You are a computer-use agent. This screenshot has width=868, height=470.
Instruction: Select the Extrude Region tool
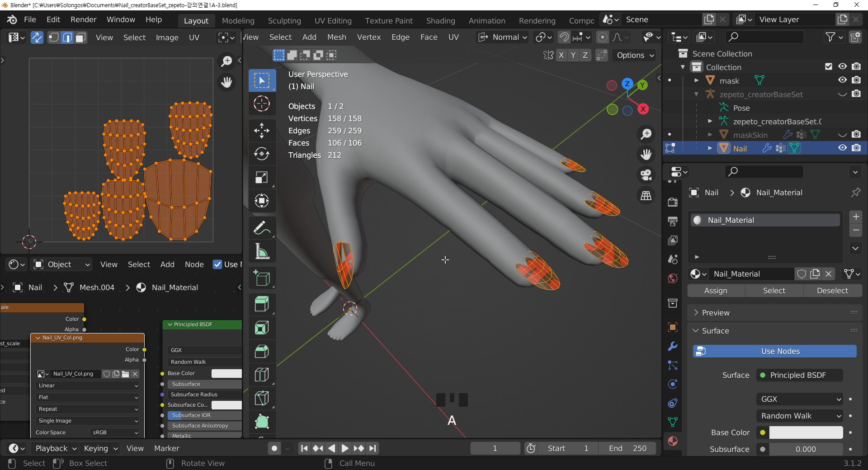[x=262, y=304]
